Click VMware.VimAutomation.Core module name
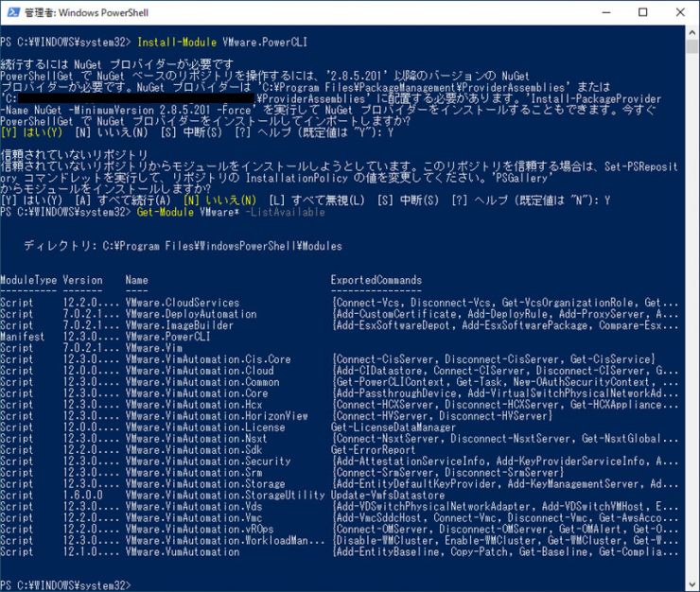The width and height of the screenshot is (700, 592). tap(197, 393)
